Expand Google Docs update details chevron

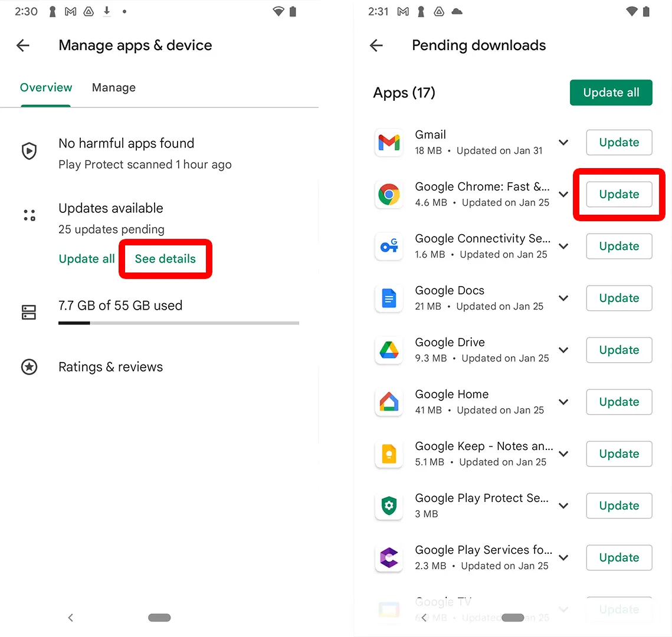[x=563, y=298]
